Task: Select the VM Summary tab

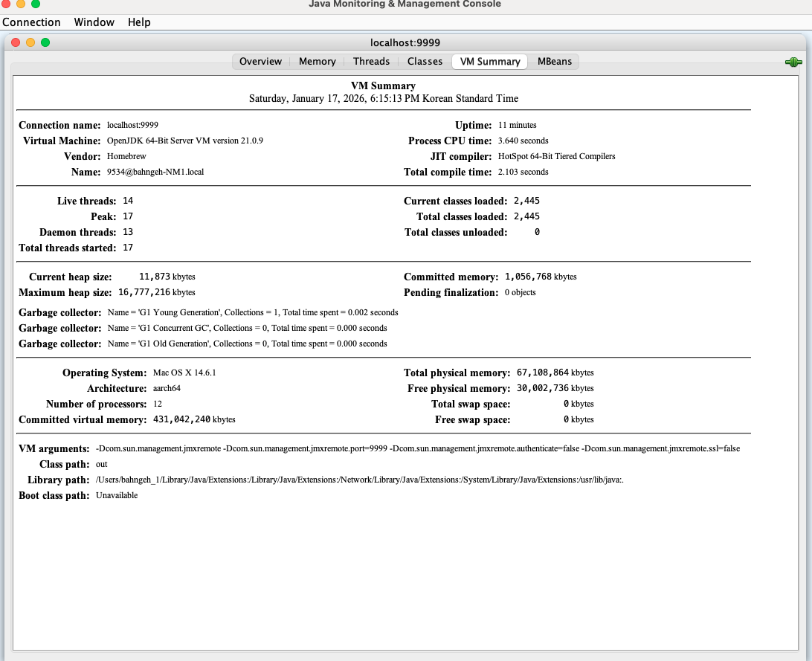Action: tap(490, 62)
